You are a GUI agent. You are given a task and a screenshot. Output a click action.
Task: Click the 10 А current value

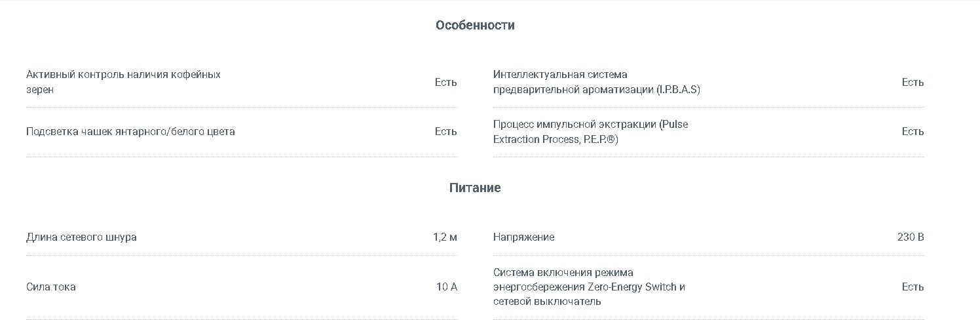click(x=447, y=287)
